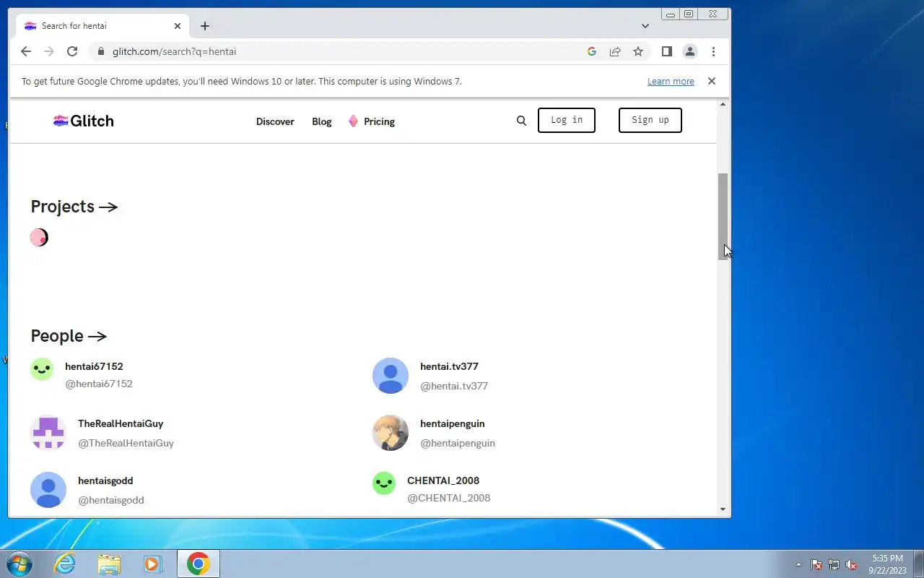Image resolution: width=924 pixels, height=578 pixels.
Task: Open the hentai67152 profile name
Action: tap(94, 366)
